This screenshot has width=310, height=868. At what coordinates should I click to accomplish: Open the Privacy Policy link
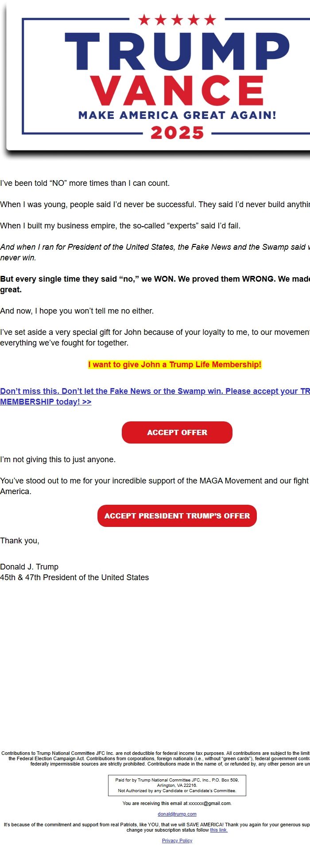point(177,841)
